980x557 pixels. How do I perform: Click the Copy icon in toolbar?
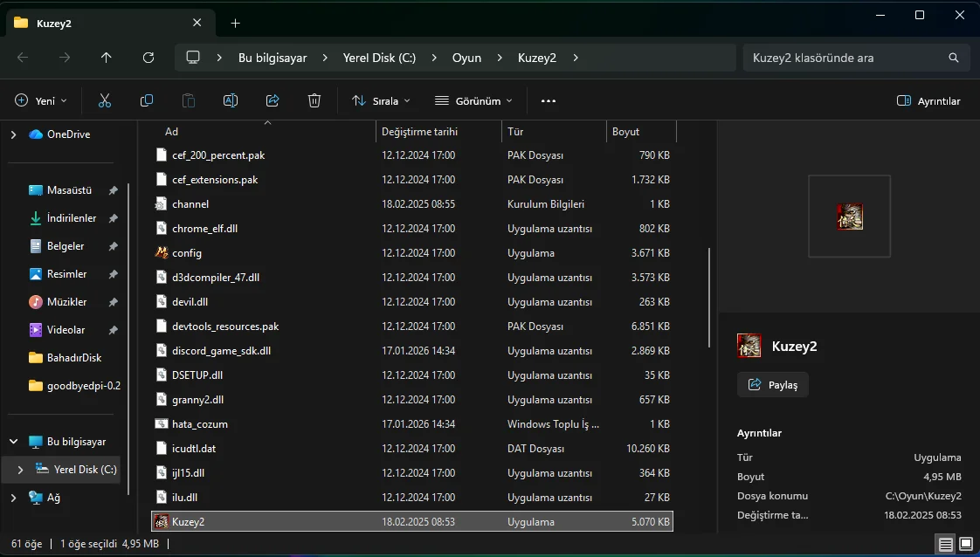click(147, 101)
